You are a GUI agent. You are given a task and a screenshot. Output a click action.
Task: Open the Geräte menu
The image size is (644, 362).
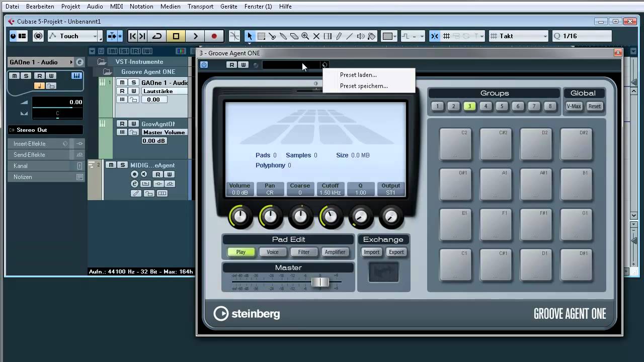pyautogui.click(x=229, y=7)
